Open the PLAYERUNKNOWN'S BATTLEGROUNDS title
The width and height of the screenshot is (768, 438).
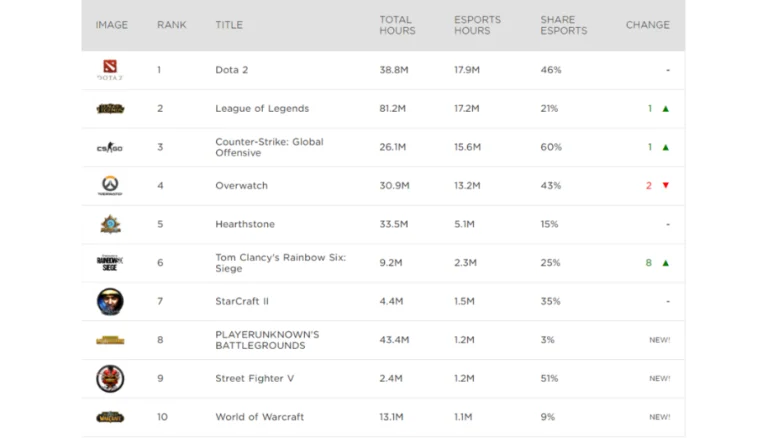pos(267,340)
